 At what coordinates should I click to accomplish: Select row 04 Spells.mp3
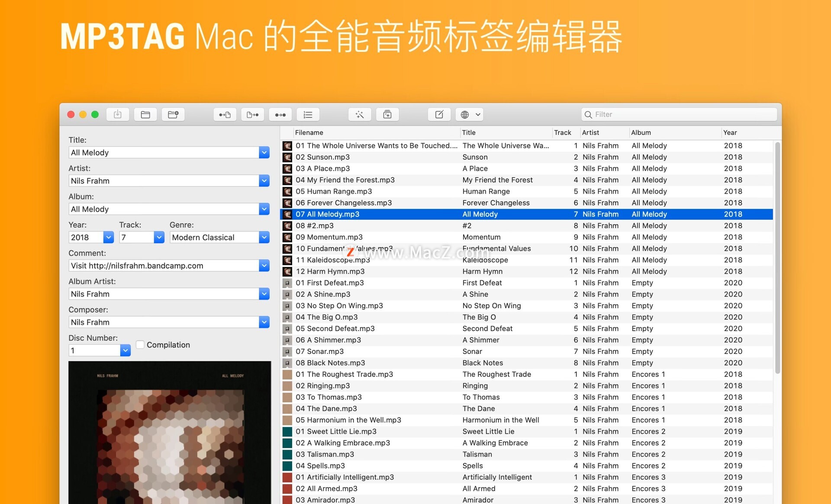(527, 465)
